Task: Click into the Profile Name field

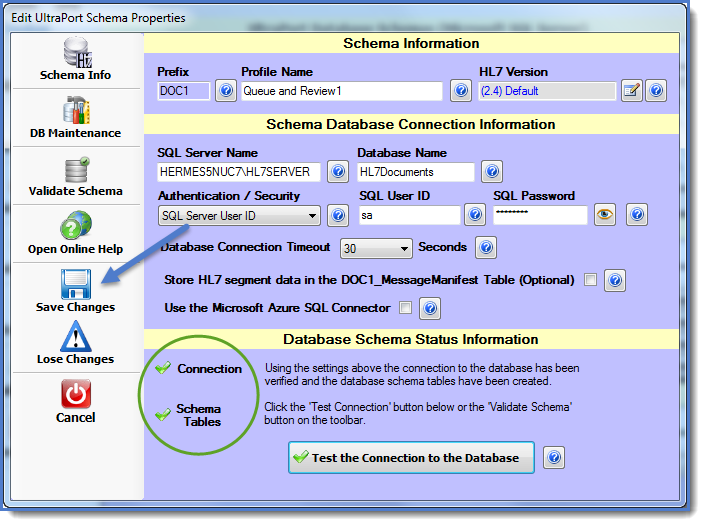Action: pyautogui.click(x=342, y=91)
